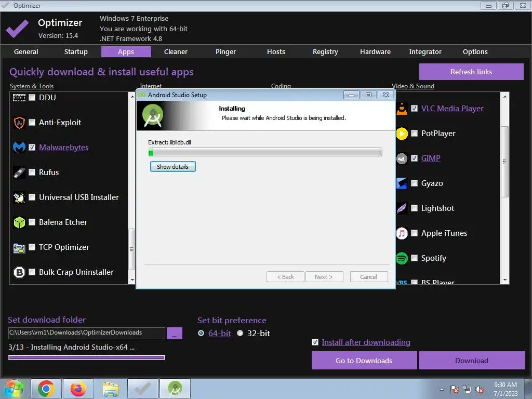Open Windows Explorer from the taskbar
The image size is (532, 399).
click(x=111, y=389)
